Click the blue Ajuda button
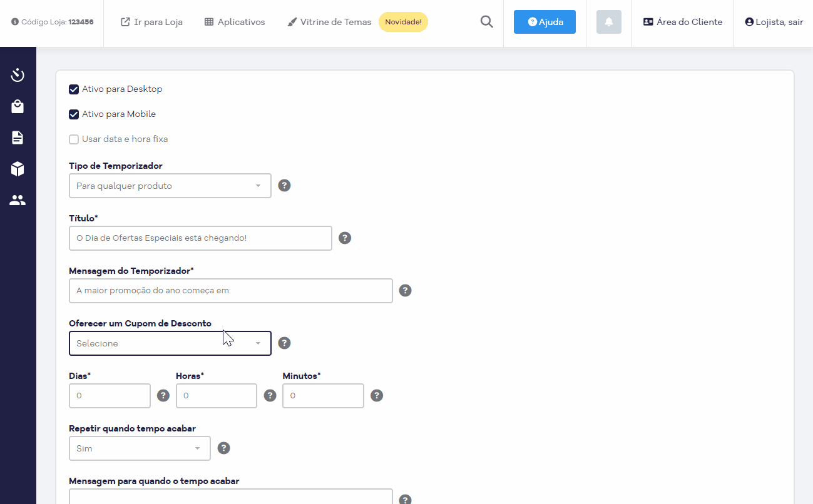This screenshot has height=504, width=813. [x=545, y=22]
